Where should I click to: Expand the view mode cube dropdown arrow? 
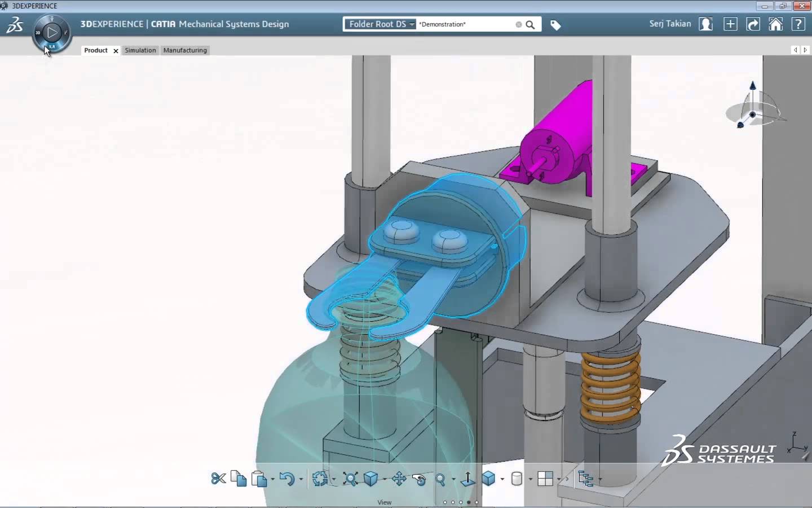502,480
